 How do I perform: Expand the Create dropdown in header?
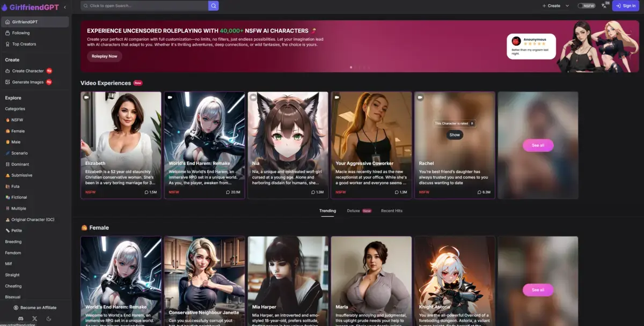pos(567,6)
